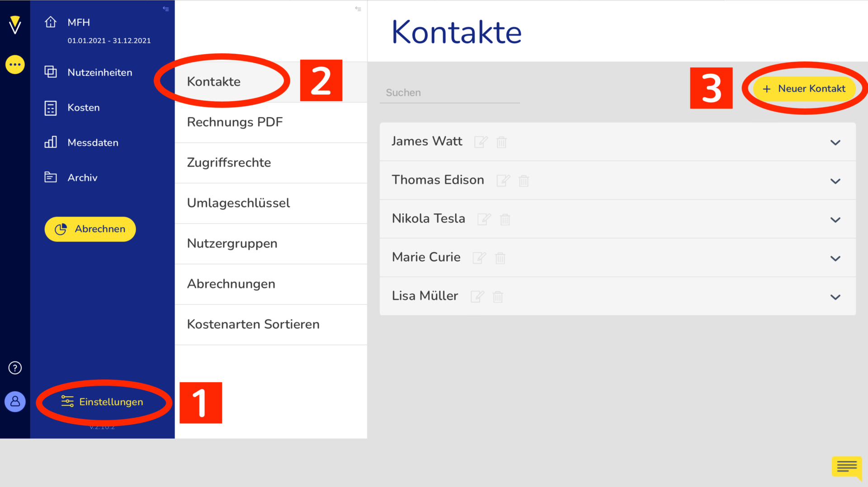Screen dimensions: 868x487
Task: Go to Messdaten in the sidebar
Action: [93, 143]
